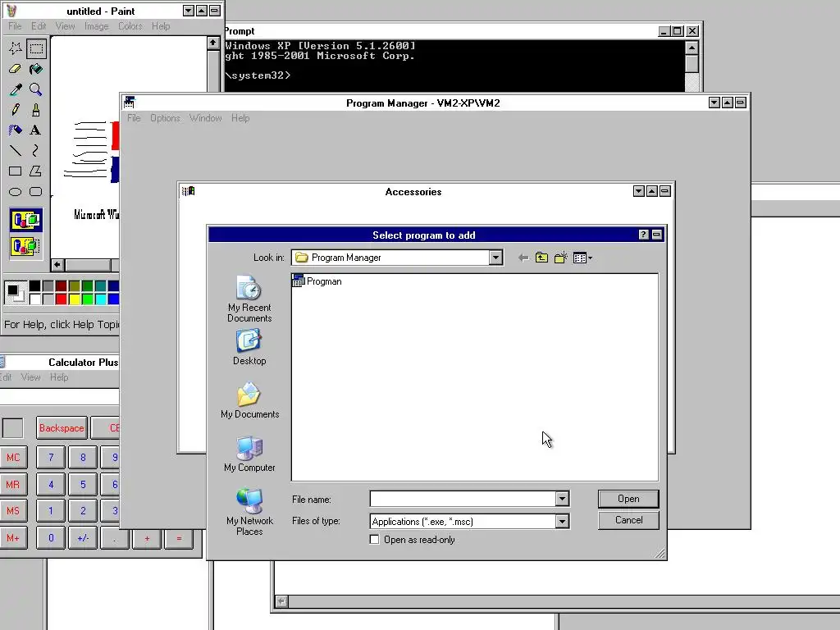Select the Rectangle shape tool in Paint

(x=15, y=171)
